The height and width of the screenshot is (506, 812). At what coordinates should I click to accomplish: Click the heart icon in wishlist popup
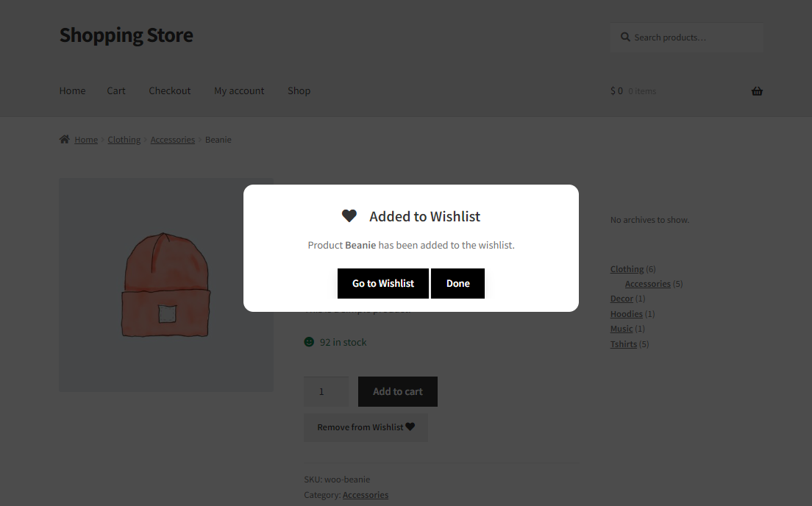349,216
